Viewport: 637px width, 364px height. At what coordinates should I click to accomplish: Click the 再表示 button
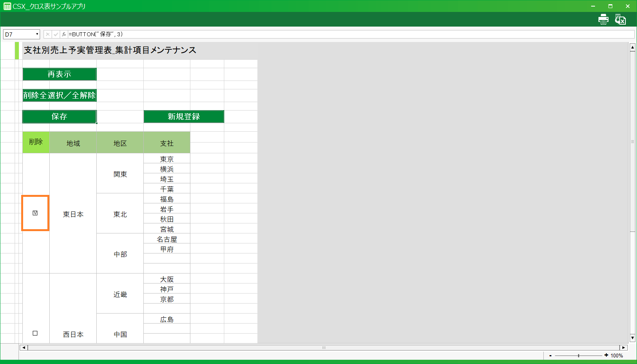(59, 74)
